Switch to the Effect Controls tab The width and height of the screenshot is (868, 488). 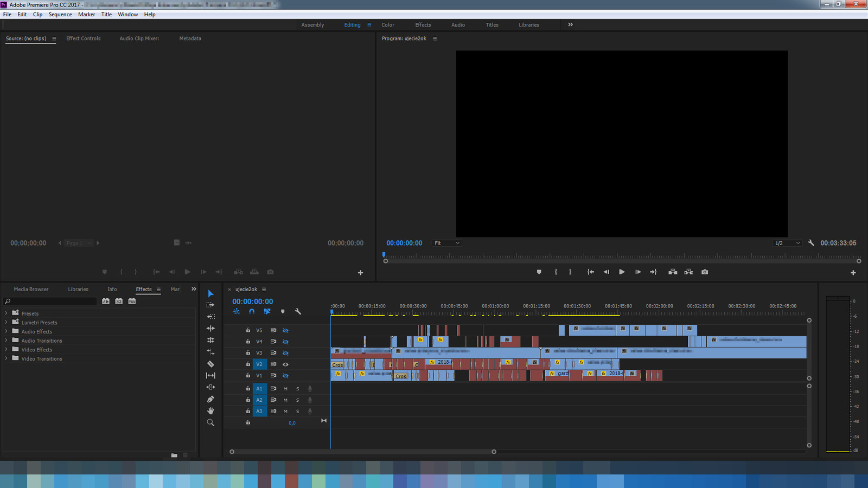[x=83, y=38]
